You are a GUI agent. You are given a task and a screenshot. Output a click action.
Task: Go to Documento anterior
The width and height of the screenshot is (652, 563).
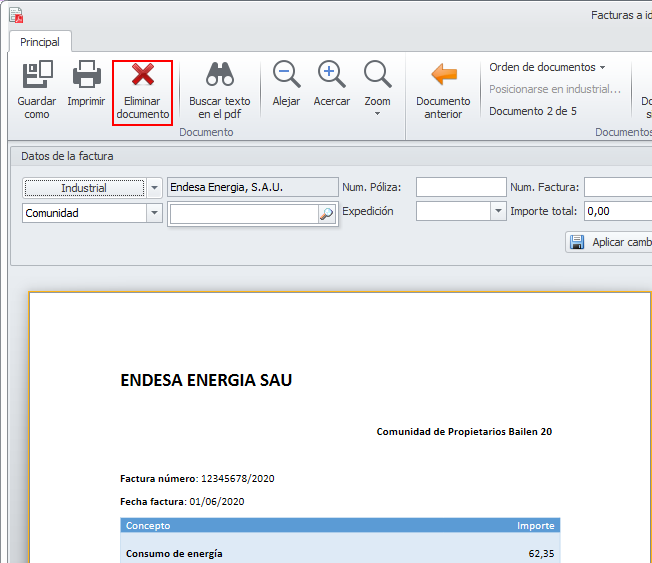pos(443,90)
